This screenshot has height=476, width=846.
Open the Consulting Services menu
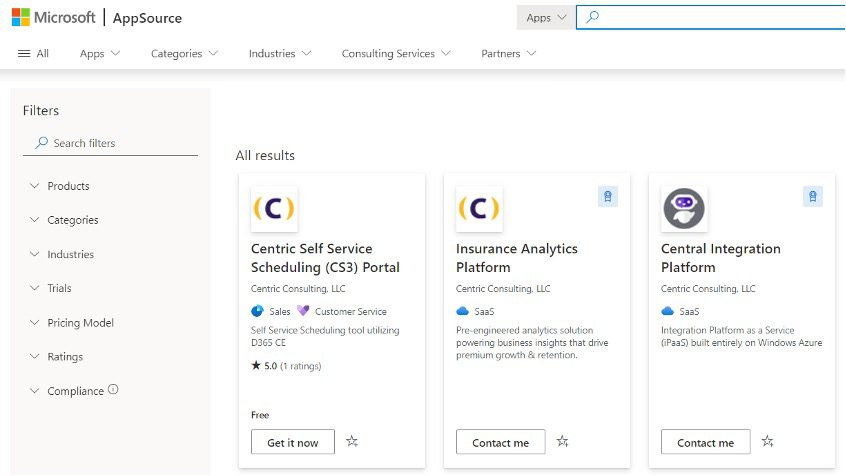click(x=395, y=54)
